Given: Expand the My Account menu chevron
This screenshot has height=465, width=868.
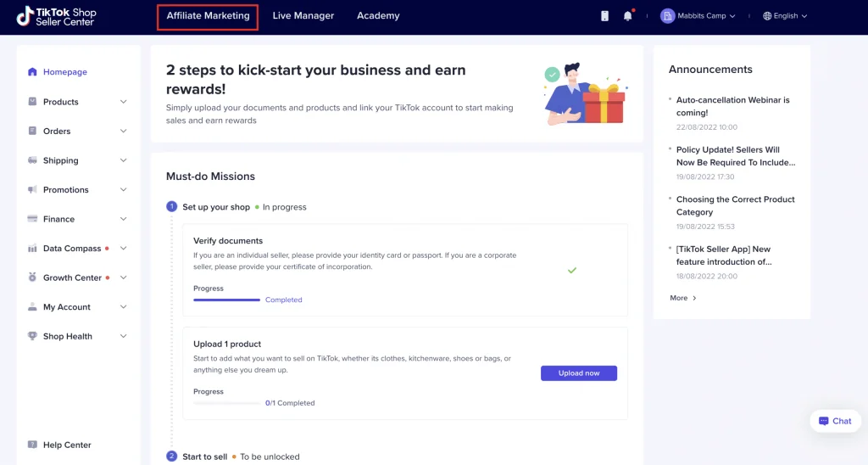Looking at the screenshot, I should (124, 306).
